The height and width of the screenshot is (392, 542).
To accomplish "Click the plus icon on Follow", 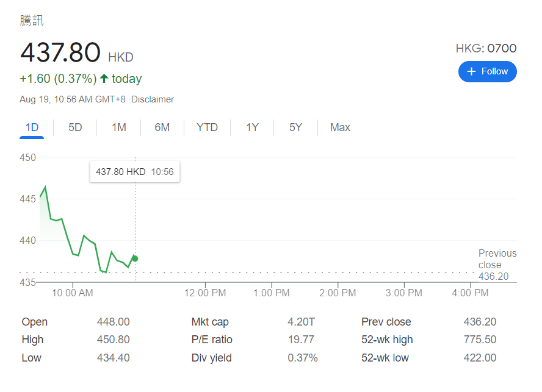I will [x=471, y=71].
